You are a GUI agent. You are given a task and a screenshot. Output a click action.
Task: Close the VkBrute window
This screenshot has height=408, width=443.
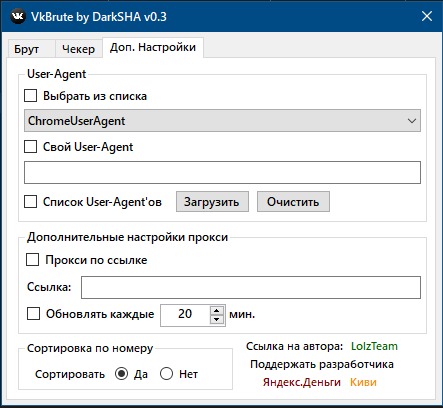click(x=427, y=16)
